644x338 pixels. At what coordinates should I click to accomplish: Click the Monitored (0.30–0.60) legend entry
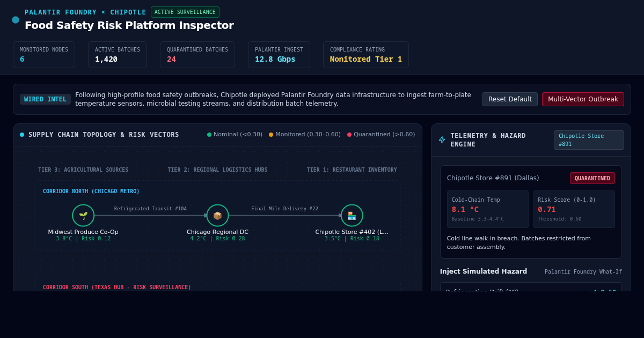click(x=305, y=135)
